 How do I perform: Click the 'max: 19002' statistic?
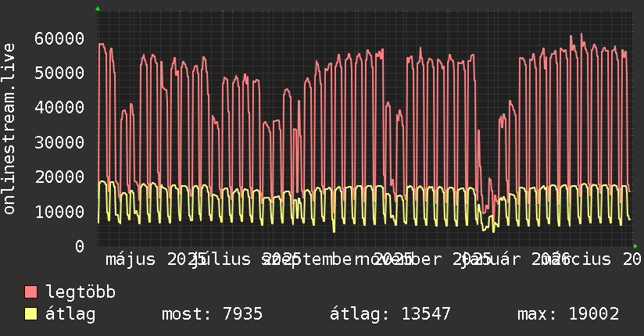click(x=568, y=314)
